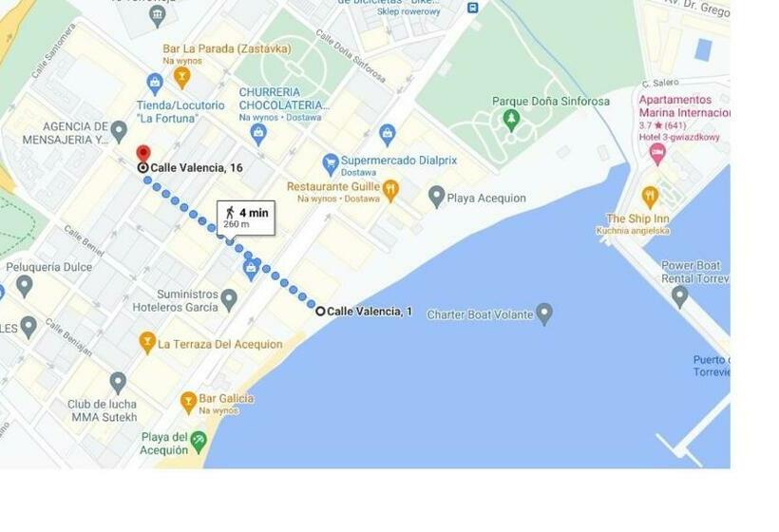Click the Playa del Acequión beach umbrella icon
Viewport: 779px width, 532px height.
point(199,442)
